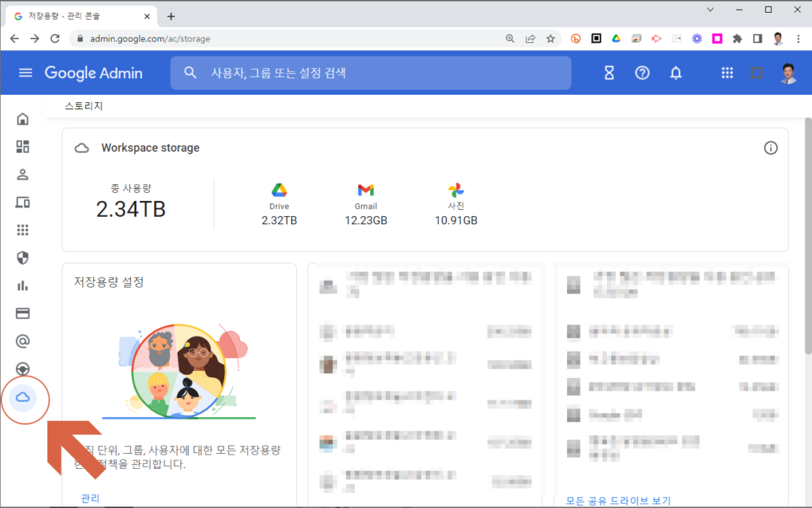Open Chrome three-dot menu

tap(798, 39)
